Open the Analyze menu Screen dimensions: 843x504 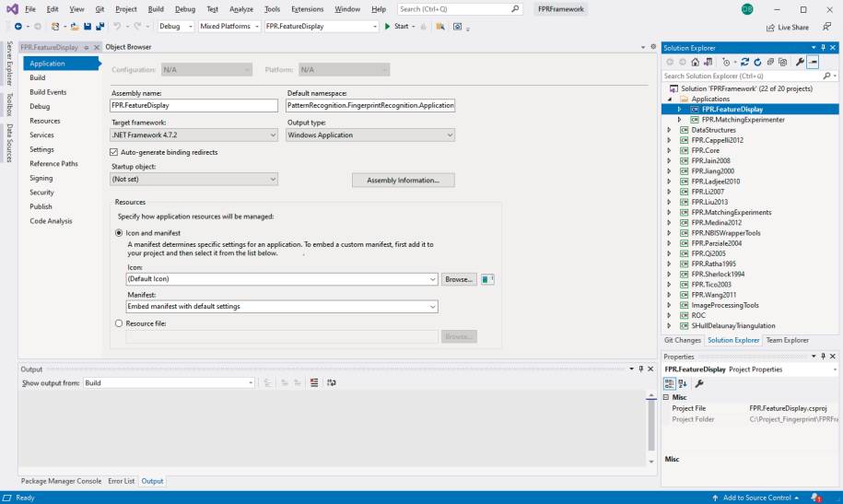pyautogui.click(x=240, y=9)
